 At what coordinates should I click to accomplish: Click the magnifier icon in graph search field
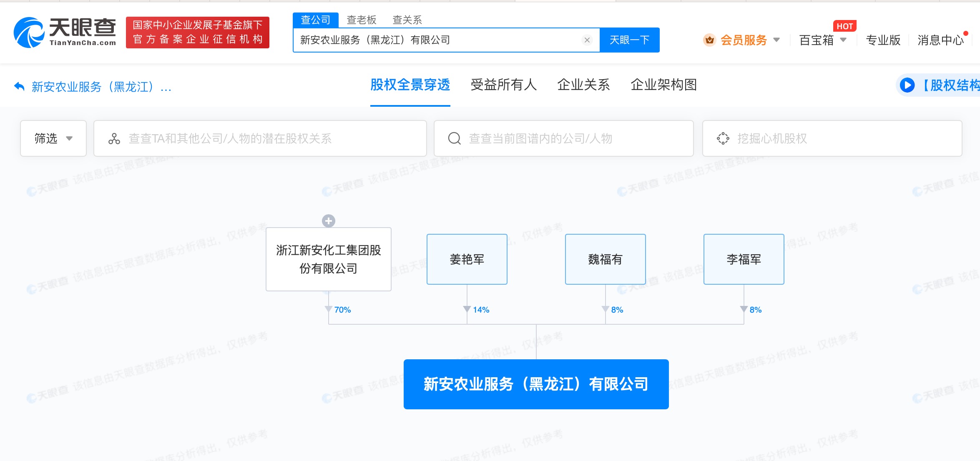(x=454, y=138)
